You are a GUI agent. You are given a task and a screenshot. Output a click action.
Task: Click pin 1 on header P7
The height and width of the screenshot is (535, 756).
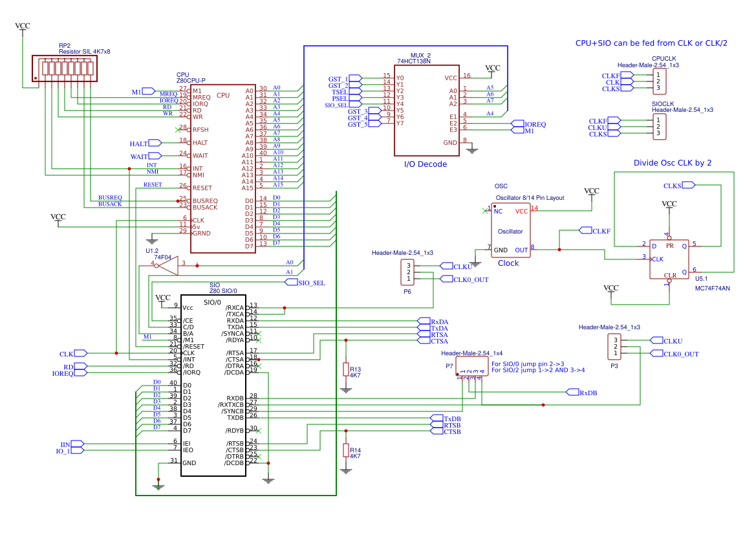pos(462,380)
